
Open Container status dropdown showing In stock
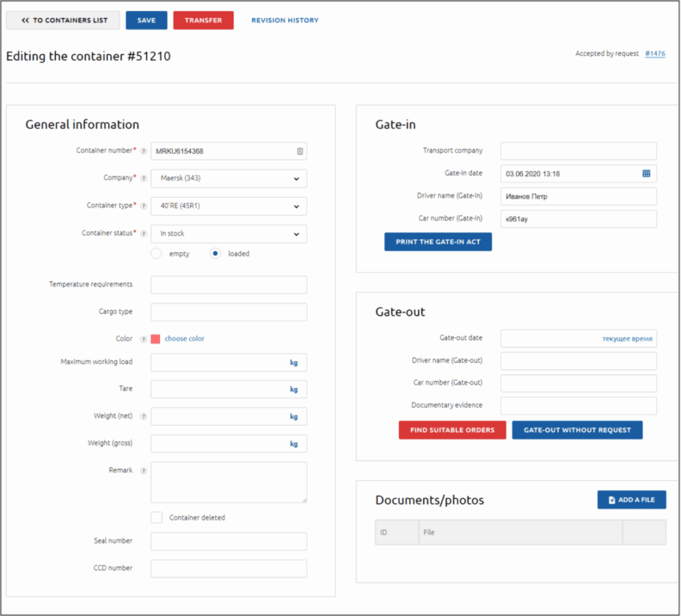(x=229, y=233)
